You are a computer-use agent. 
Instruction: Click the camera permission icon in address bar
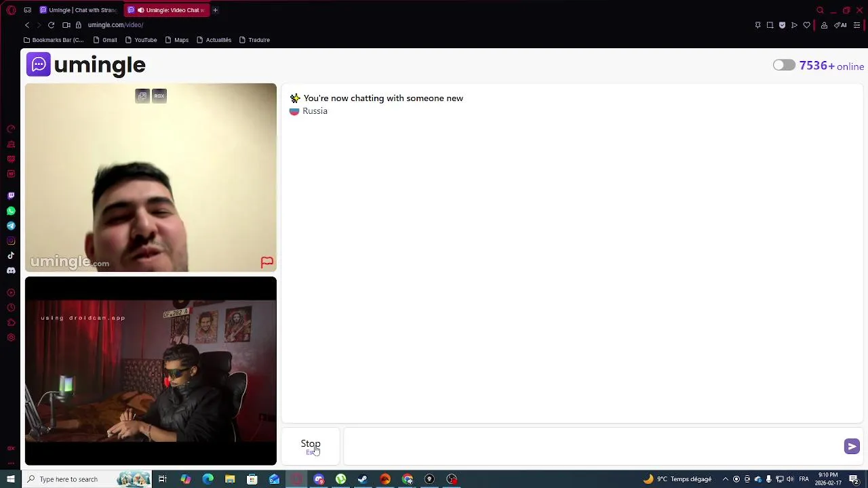tap(66, 25)
